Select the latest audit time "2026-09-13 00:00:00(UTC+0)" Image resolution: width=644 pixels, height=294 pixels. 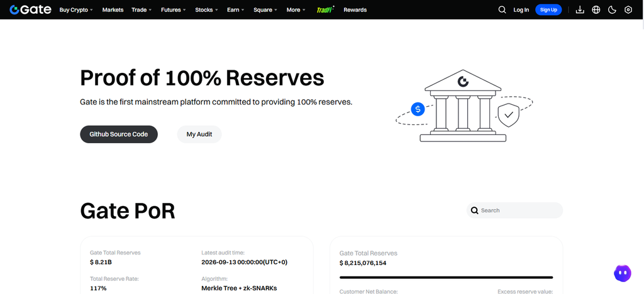coord(245,262)
